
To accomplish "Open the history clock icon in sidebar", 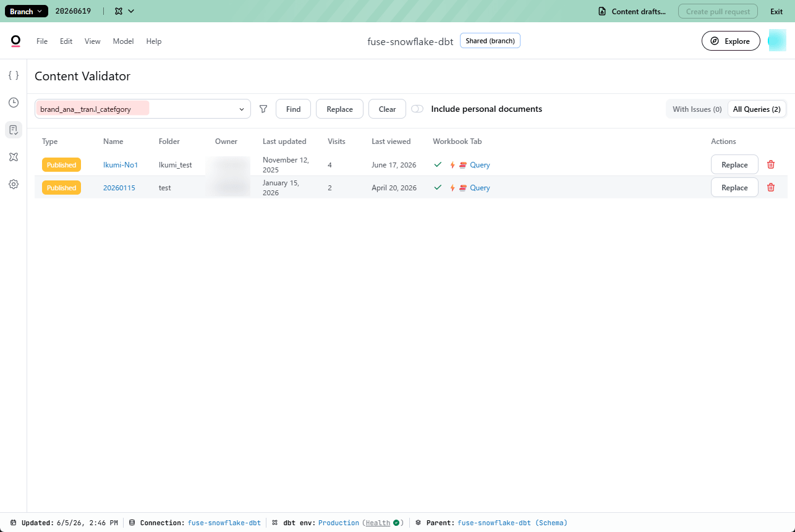I will coord(14,103).
